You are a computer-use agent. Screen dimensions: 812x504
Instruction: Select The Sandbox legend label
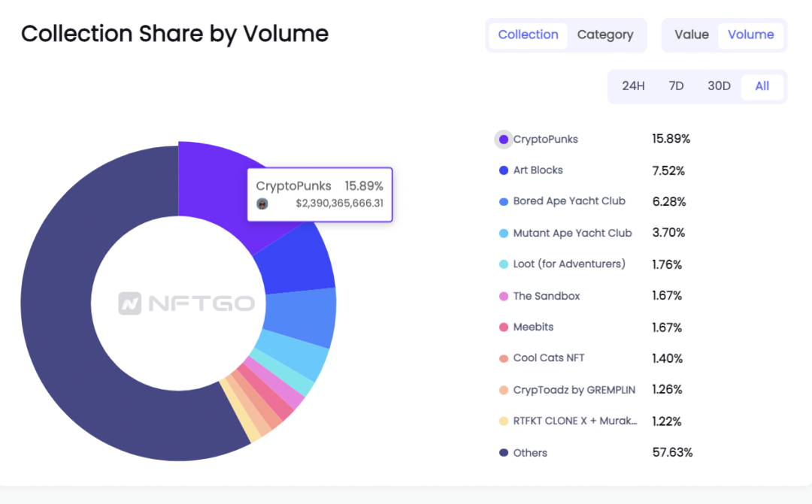point(547,296)
